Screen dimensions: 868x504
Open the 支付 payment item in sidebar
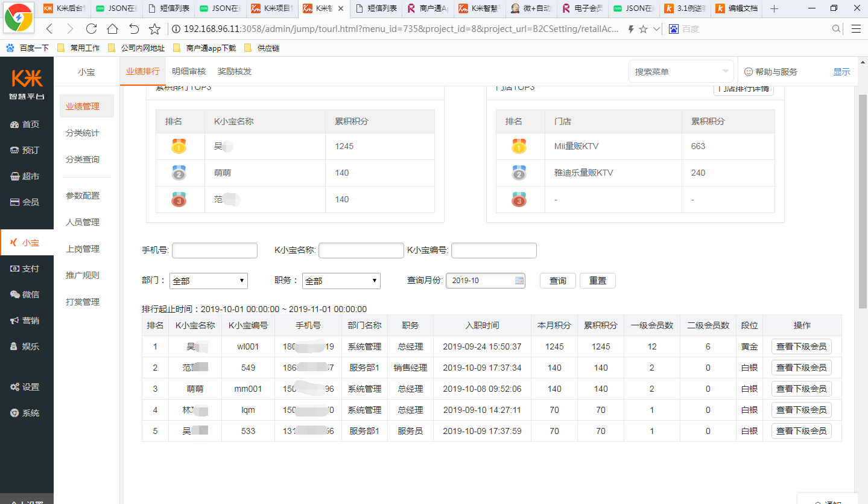tap(27, 269)
